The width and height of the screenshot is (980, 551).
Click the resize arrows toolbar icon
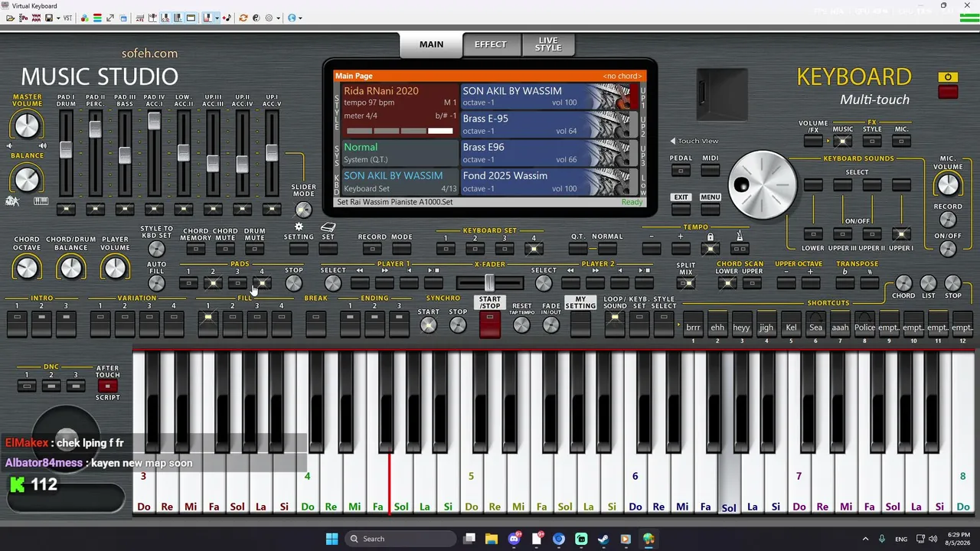[x=109, y=18]
